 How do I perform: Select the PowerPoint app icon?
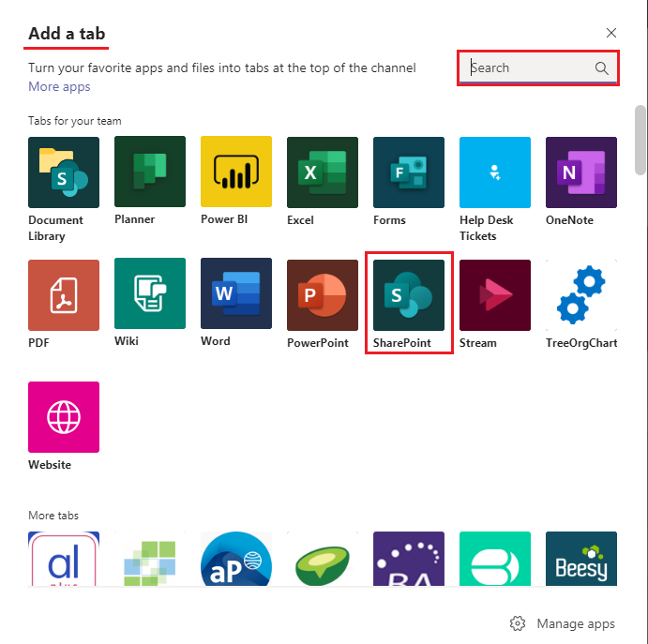(x=323, y=295)
